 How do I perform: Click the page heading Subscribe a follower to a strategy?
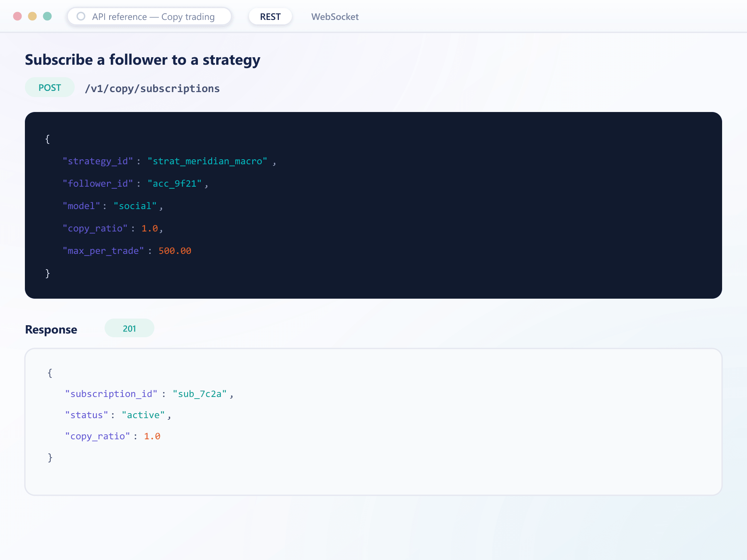[142, 60]
